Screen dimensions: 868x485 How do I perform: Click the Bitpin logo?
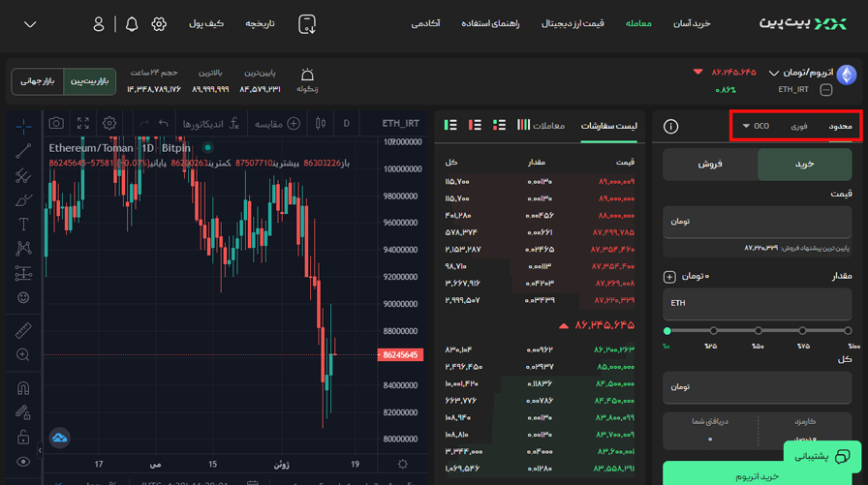click(x=803, y=24)
